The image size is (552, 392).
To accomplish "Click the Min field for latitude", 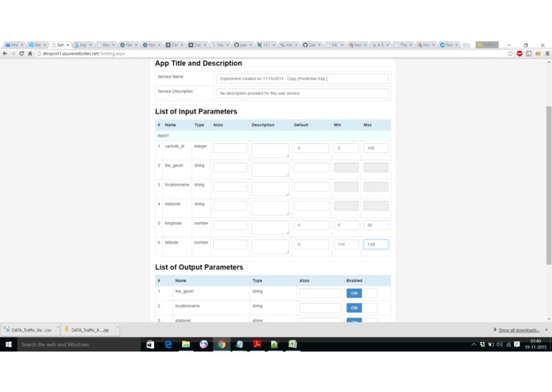I will pyautogui.click(x=346, y=244).
